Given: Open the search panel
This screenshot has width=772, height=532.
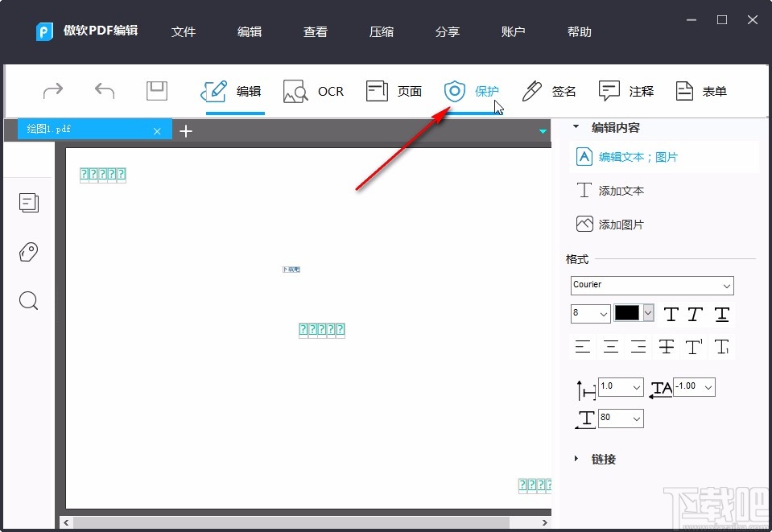Looking at the screenshot, I should coord(29,300).
